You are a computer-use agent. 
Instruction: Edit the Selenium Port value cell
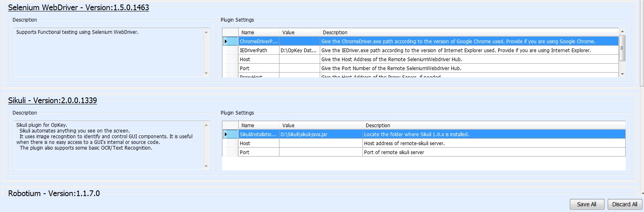pyautogui.click(x=299, y=68)
